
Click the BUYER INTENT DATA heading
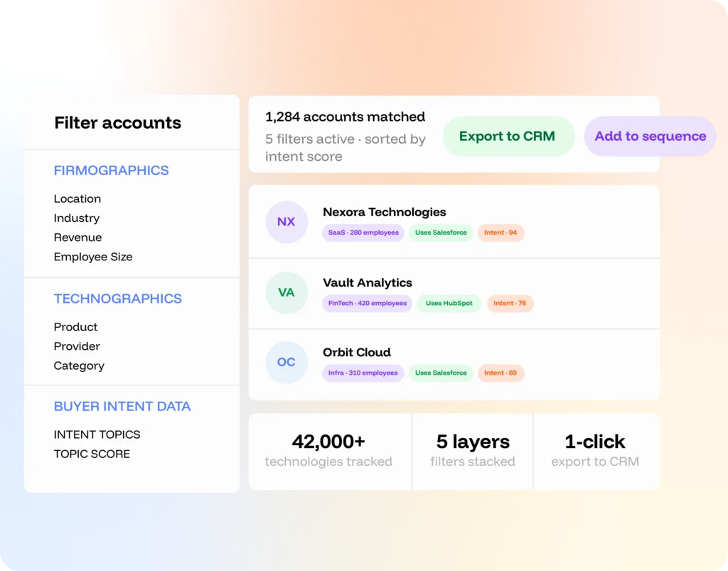(x=122, y=406)
